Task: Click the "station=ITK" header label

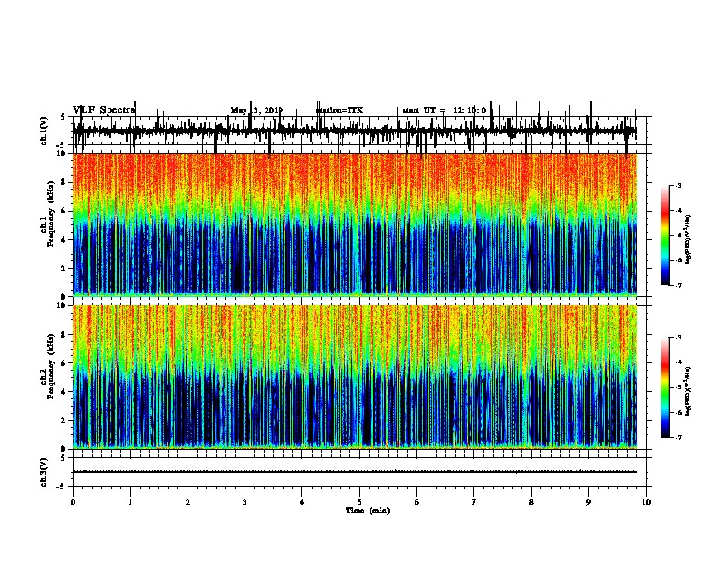Action: pyautogui.click(x=339, y=110)
